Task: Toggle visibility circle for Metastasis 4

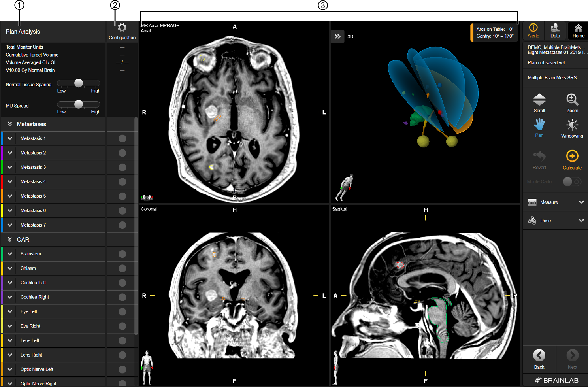Action: [x=122, y=182]
